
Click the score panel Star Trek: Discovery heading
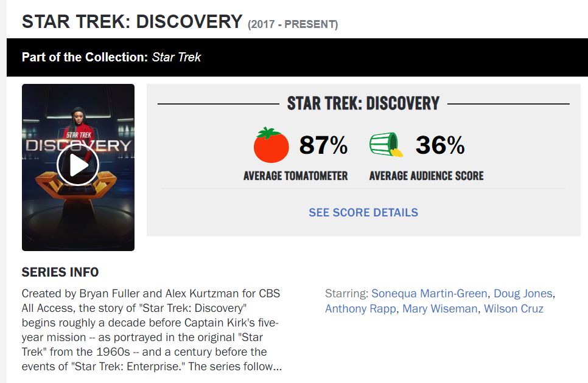coord(363,103)
